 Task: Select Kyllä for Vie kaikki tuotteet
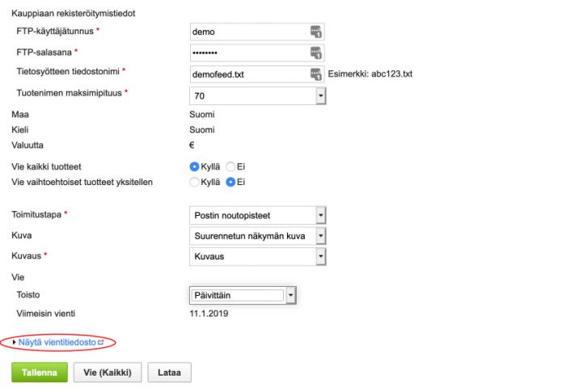pyautogui.click(x=194, y=166)
